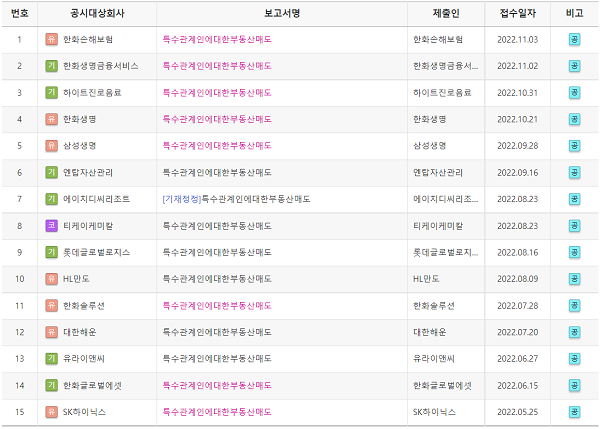
Task: Click the 유 badge next to SK하이닉스
Action: click(51, 412)
